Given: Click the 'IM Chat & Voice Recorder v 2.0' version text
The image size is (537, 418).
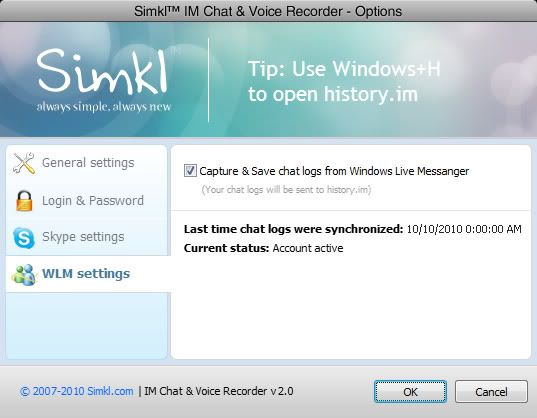Looking at the screenshot, I should tap(219, 391).
